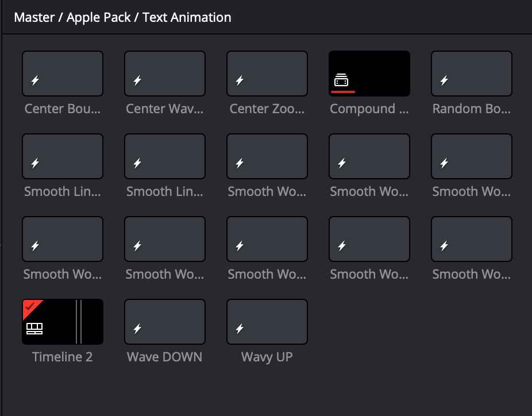This screenshot has height=416, width=532.
Task: Select the Center Wav clip thumbnail
Action: (165, 73)
